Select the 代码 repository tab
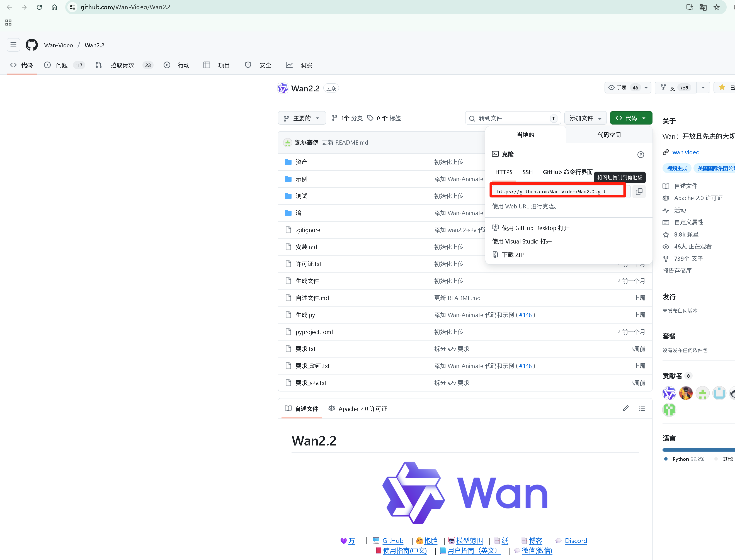Viewport: 735px width, 560px height. coord(22,65)
